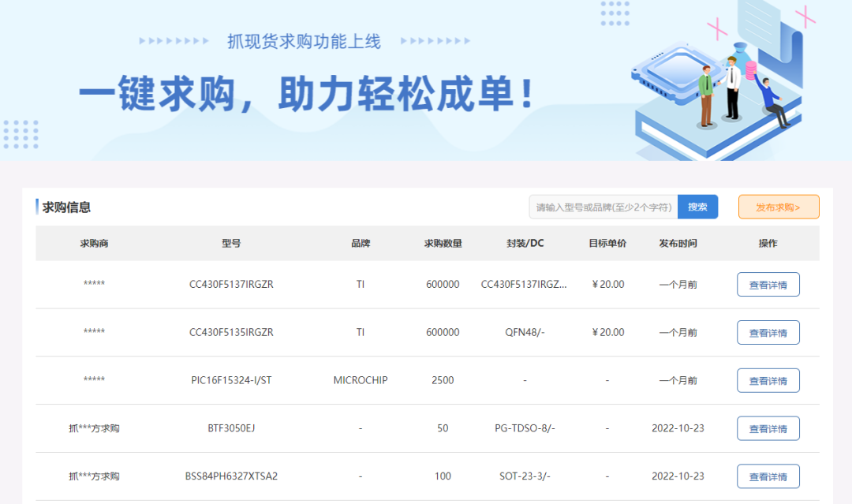Click 查看详情 for PIC16F15324-I/ST
Viewport: 852px width, 504px height.
(x=768, y=380)
